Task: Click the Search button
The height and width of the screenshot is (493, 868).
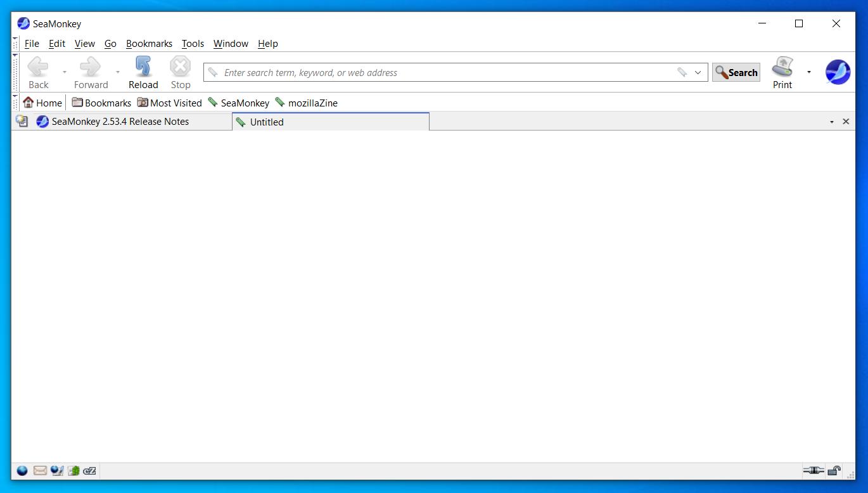Action: 736,72
